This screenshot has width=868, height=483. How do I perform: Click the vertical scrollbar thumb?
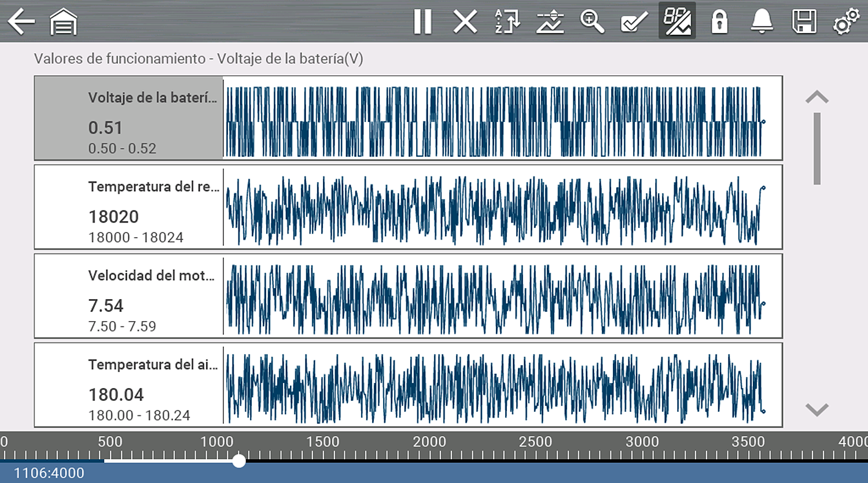click(x=816, y=149)
